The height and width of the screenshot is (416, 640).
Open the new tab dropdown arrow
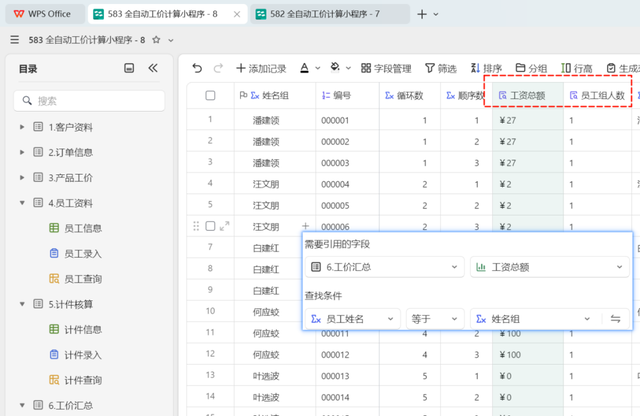click(x=436, y=14)
